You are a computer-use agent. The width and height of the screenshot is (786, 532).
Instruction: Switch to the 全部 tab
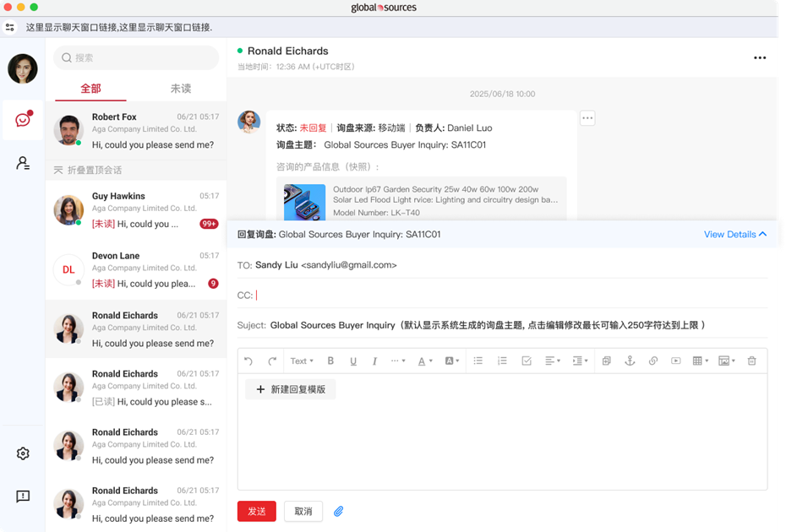[90, 89]
